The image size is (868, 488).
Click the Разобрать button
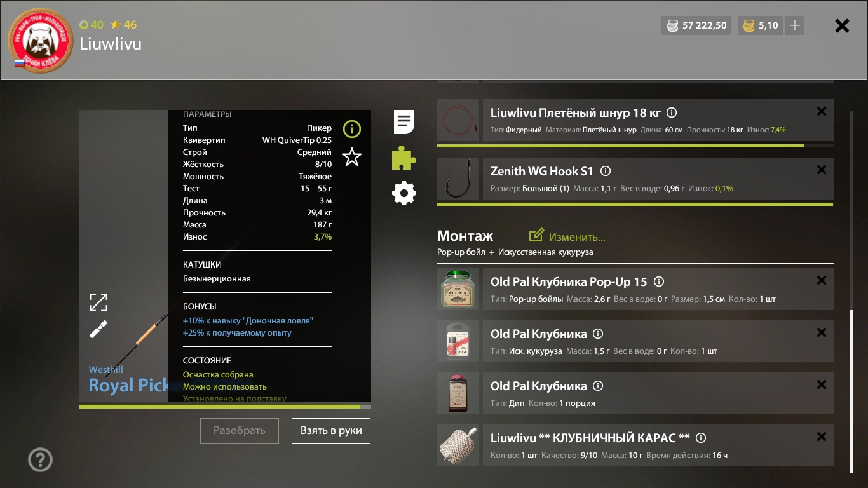(x=240, y=430)
